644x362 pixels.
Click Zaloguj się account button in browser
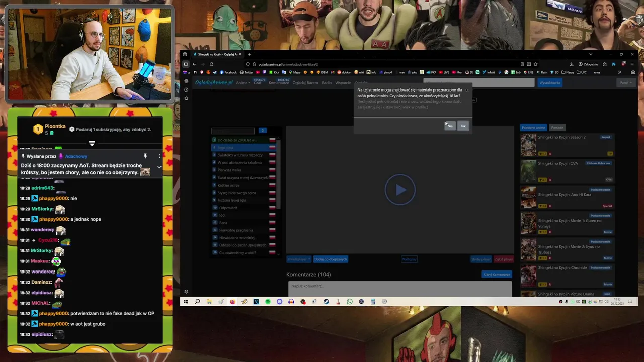pos(588,64)
